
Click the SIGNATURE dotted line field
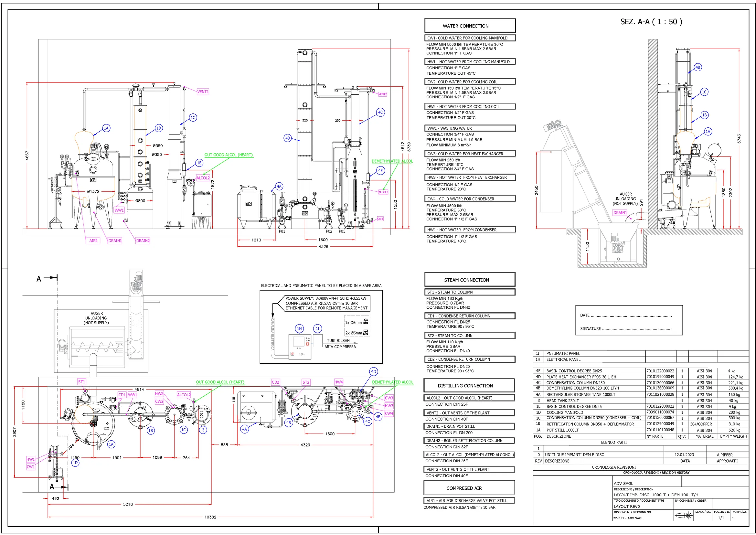[x=637, y=329]
